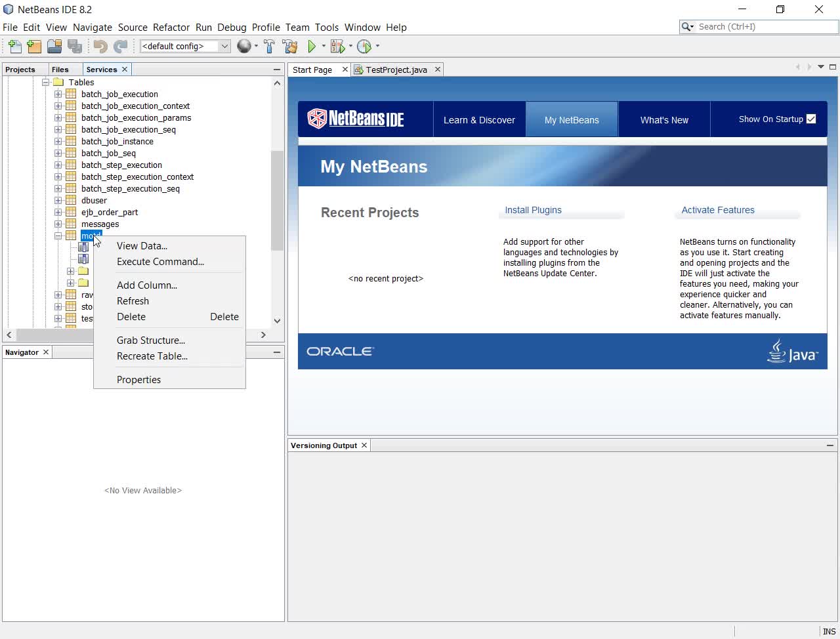Click the Redo toolbar icon
The width and height of the screenshot is (840, 639).
121,46
